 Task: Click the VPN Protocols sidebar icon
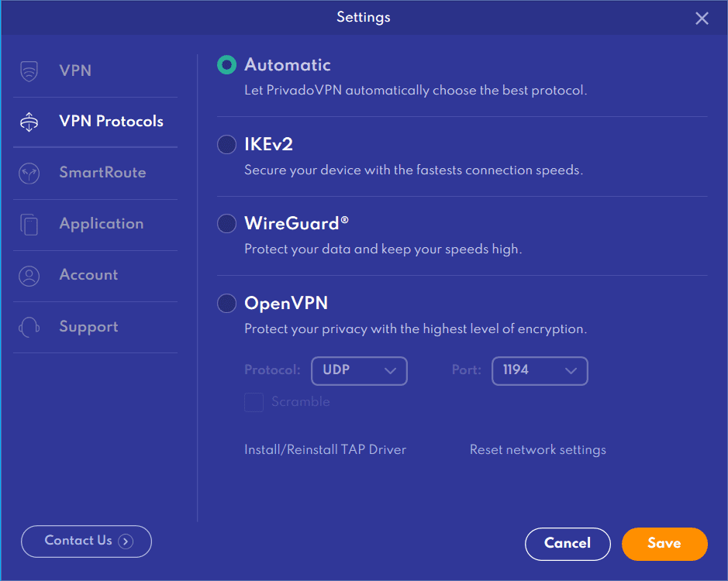[29, 122]
